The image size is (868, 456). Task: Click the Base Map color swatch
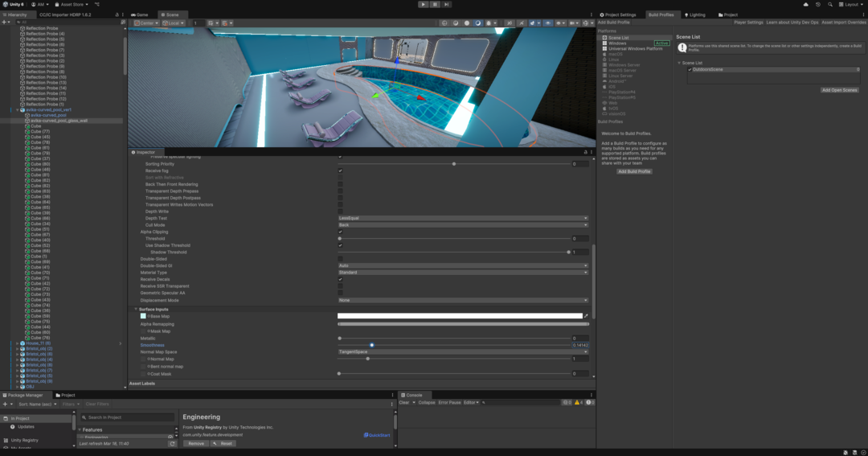[x=460, y=316]
